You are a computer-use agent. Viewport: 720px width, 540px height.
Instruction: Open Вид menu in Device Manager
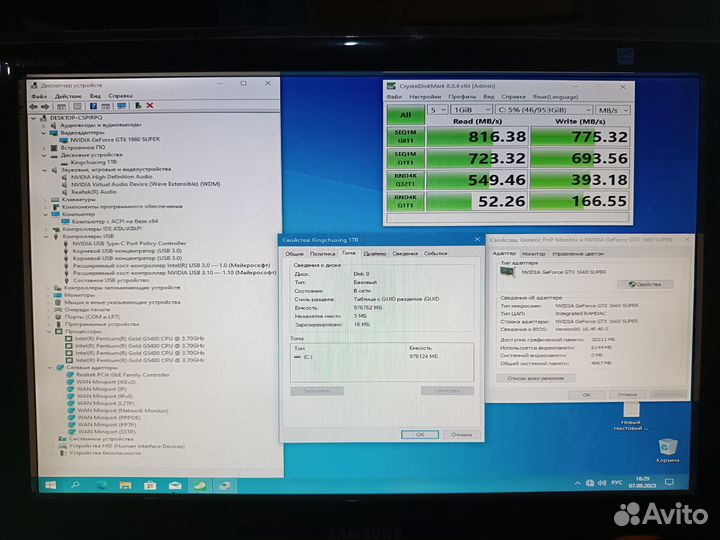(95, 96)
